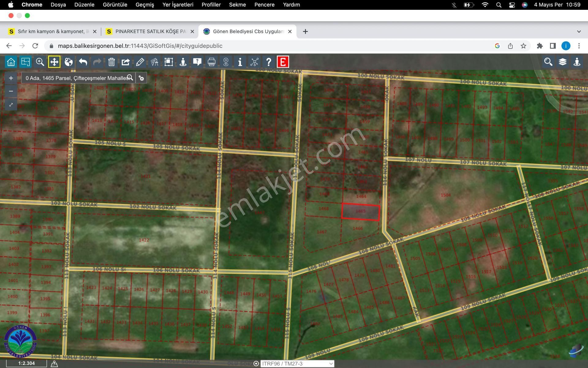Open the Profiller menu

point(211,5)
